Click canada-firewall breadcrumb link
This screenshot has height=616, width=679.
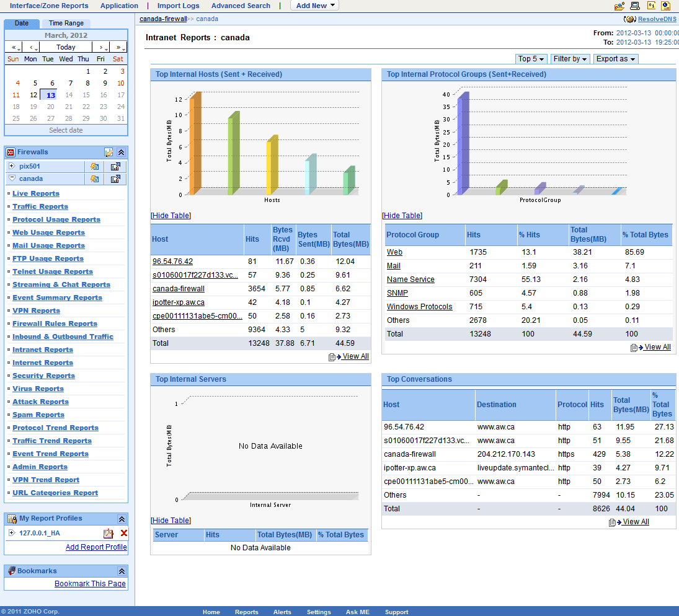click(163, 19)
